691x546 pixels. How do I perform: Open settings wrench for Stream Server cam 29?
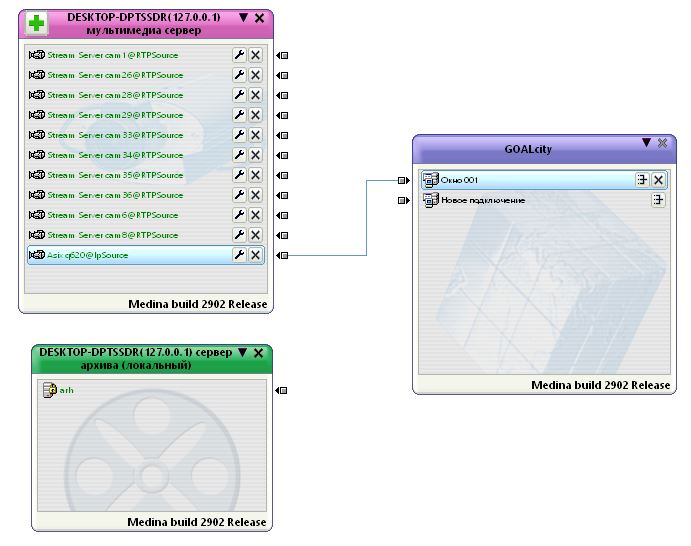[x=239, y=115]
